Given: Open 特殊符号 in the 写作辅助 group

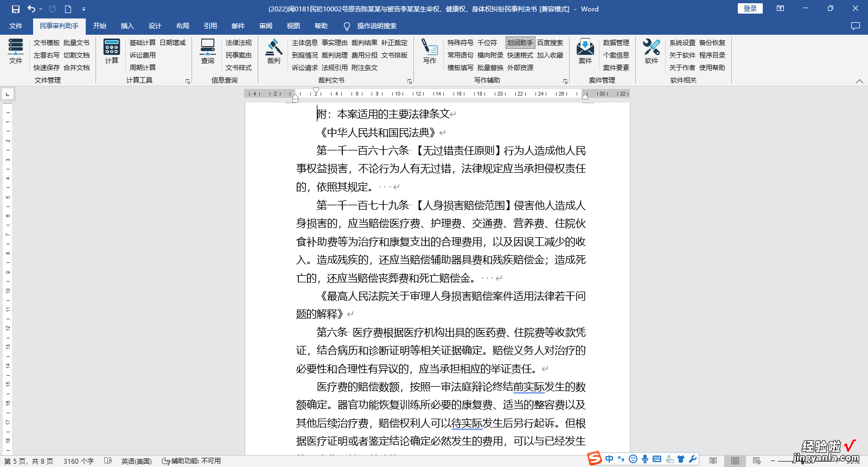Looking at the screenshot, I should click(461, 42).
